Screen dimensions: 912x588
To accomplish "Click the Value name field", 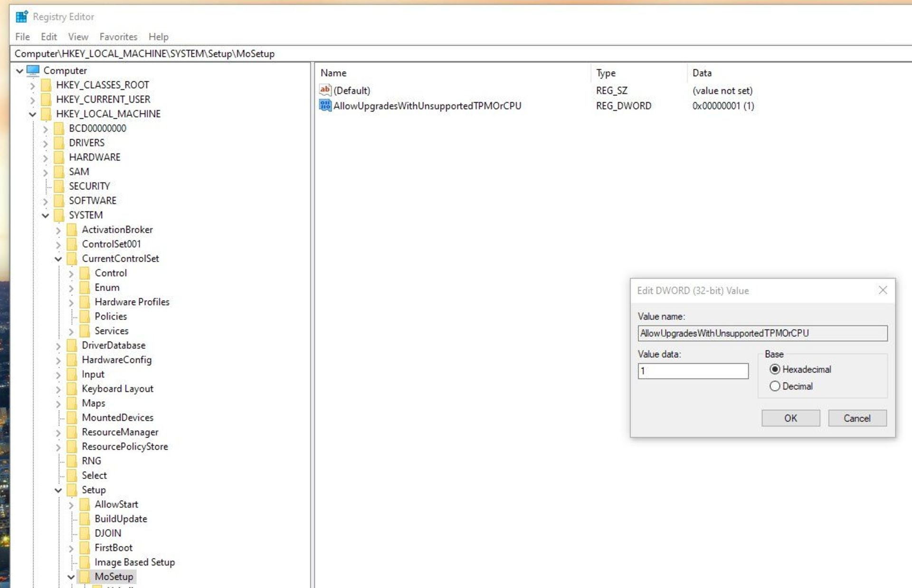I will [x=762, y=333].
